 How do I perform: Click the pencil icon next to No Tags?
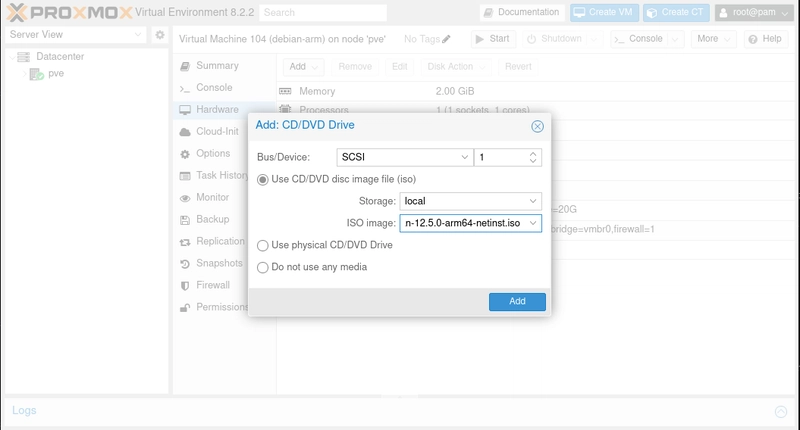coord(446,39)
